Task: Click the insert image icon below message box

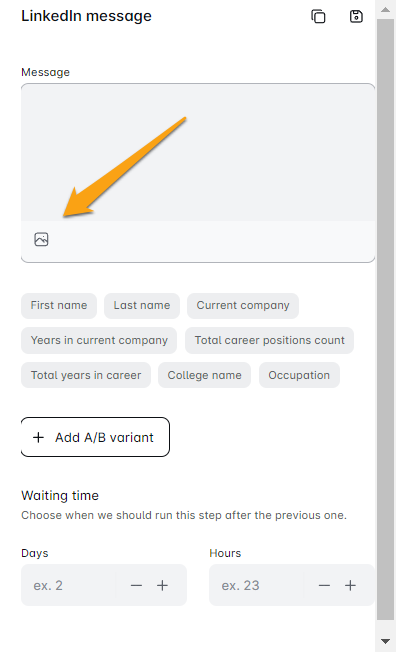Action: click(41, 240)
